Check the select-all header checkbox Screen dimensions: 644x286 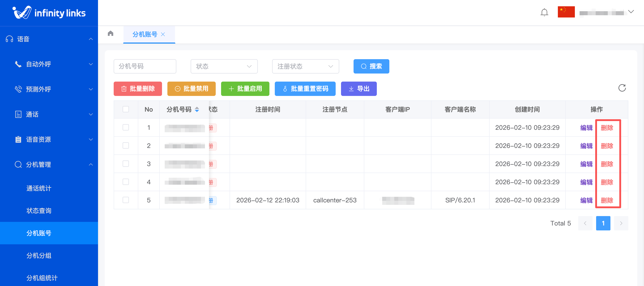click(x=126, y=109)
